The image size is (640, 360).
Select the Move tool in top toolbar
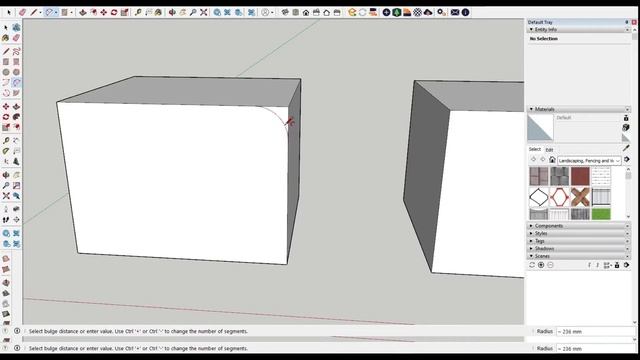click(104, 13)
